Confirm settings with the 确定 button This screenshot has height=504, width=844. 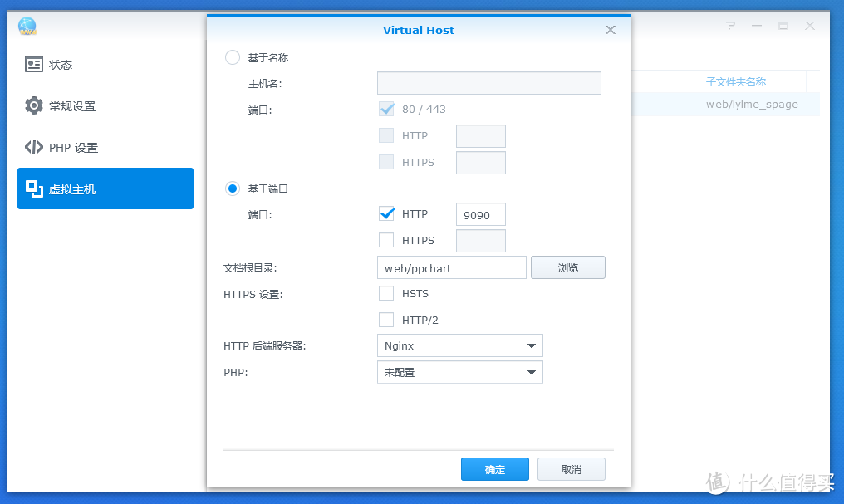coord(494,468)
